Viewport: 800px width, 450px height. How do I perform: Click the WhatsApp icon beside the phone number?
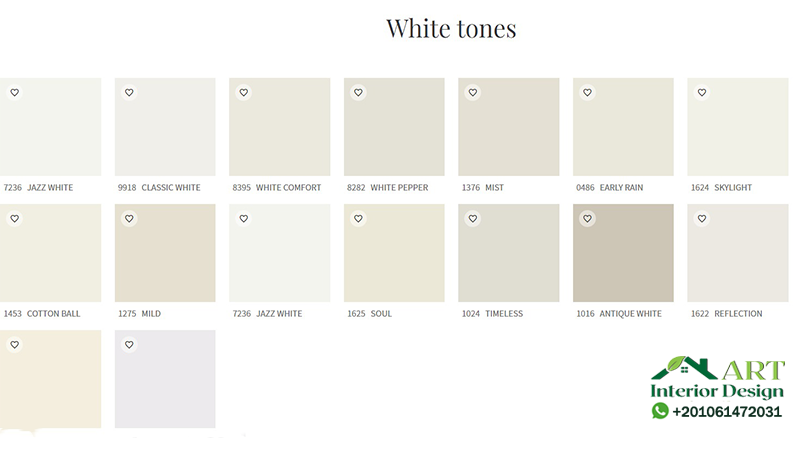(x=660, y=411)
